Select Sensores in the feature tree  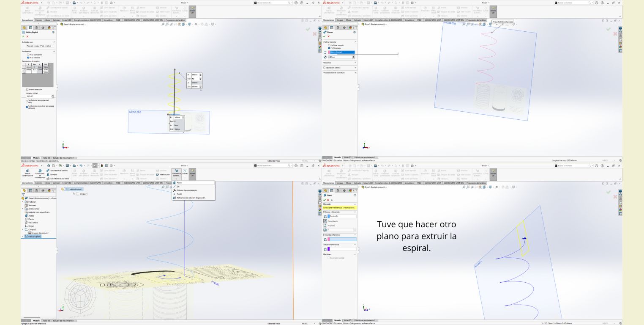coord(31,205)
